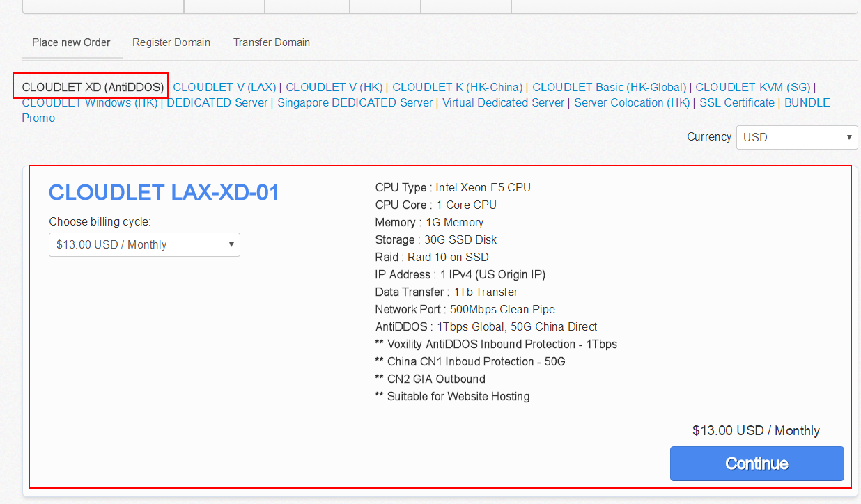The width and height of the screenshot is (861, 504).
Task: Open the Singapore DEDICATED Server category
Action: (355, 102)
